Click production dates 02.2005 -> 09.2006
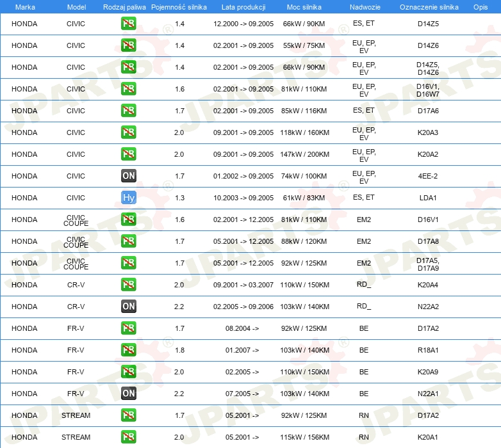The height and width of the screenshot is (448, 501). pyautogui.click(x=243, y=307)
